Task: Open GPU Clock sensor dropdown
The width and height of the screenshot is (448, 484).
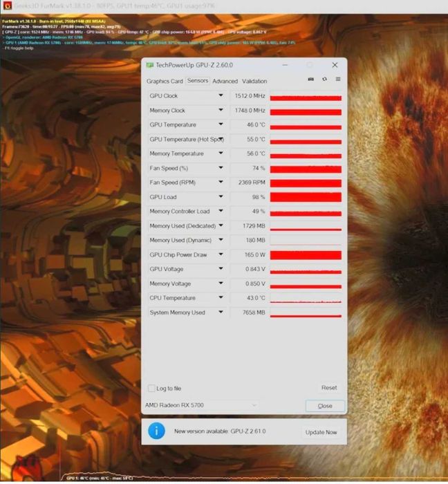Action: (221, 95)
